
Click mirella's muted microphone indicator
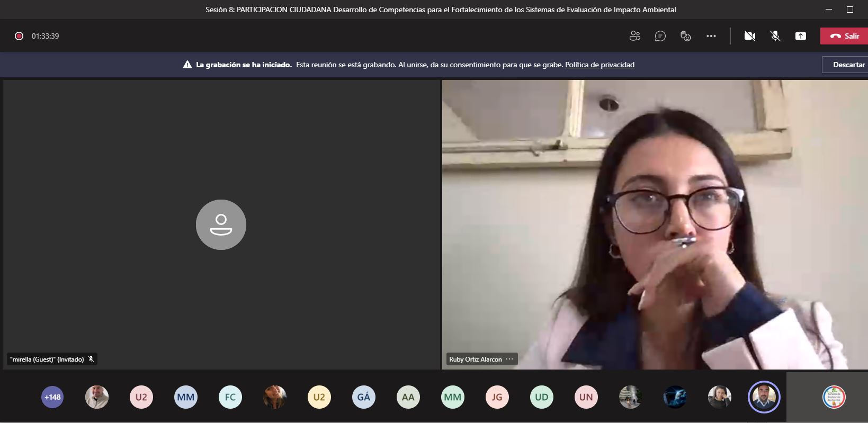[x=91, y=359]
